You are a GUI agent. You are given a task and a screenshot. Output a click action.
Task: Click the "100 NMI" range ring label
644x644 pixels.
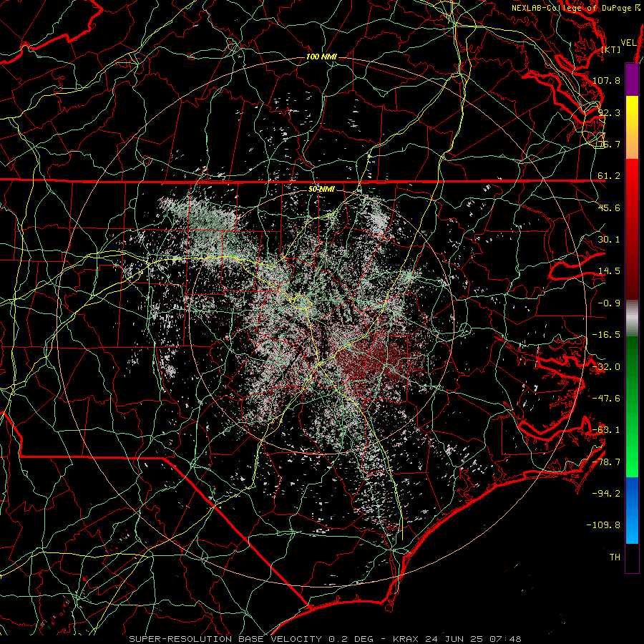tap(321, 57)
